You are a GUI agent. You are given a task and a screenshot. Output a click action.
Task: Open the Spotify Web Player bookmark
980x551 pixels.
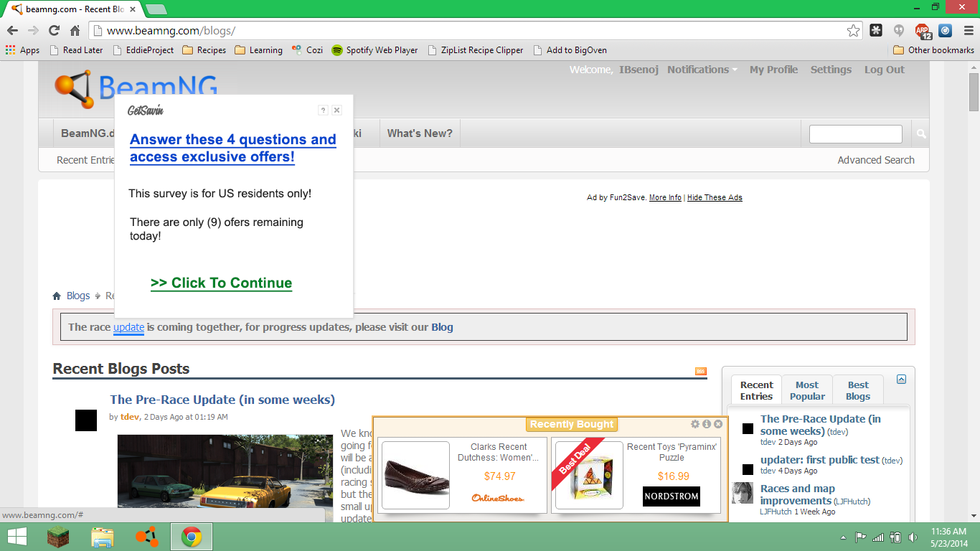click(374, 50)
